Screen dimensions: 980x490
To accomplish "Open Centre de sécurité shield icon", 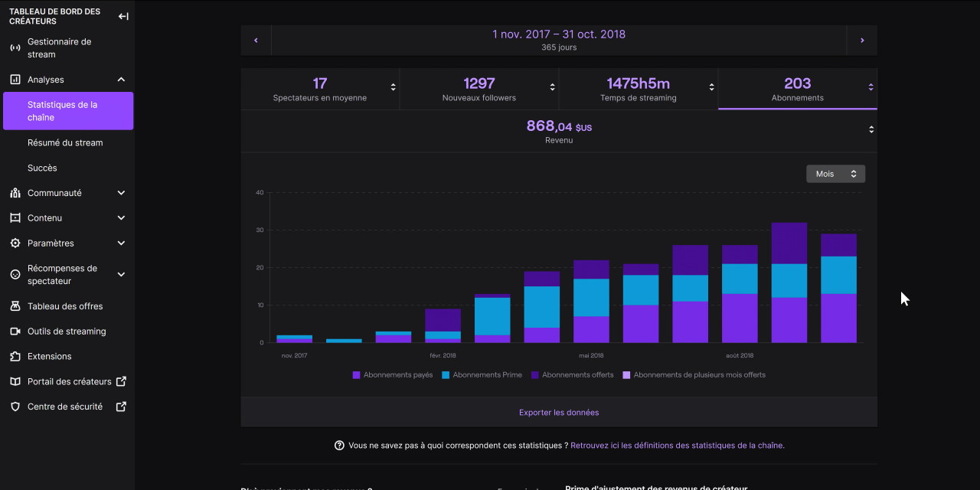I will (15, 407).
